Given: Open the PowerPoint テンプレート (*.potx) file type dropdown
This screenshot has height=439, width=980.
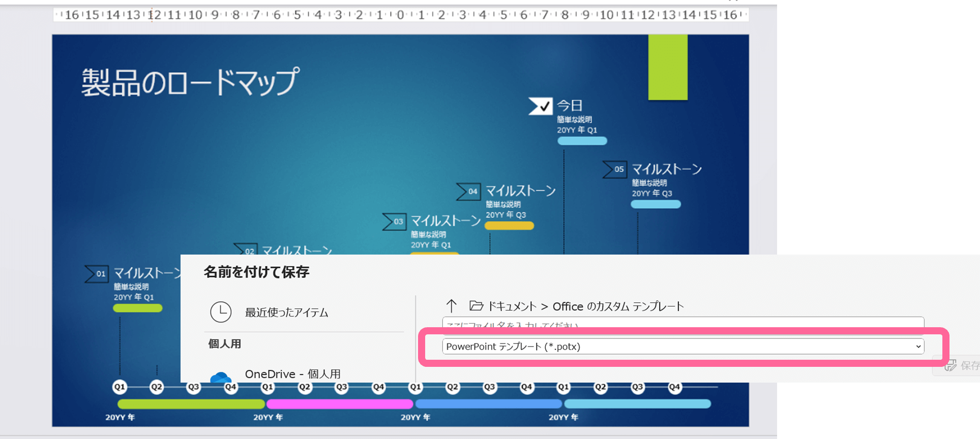Looking at the screenshot, I should pyautogui.click(x=683, y=347).
